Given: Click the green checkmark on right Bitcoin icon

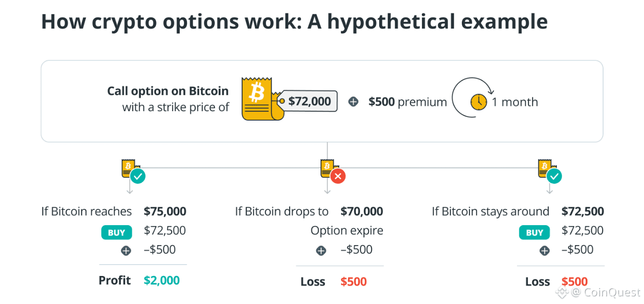Looking at the screenshot, I should (554, 177).
